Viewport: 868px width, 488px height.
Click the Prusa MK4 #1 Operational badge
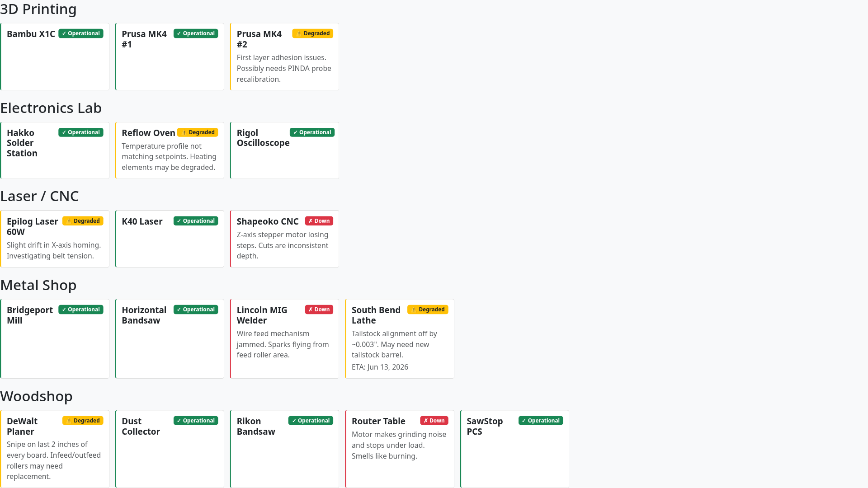196,33
